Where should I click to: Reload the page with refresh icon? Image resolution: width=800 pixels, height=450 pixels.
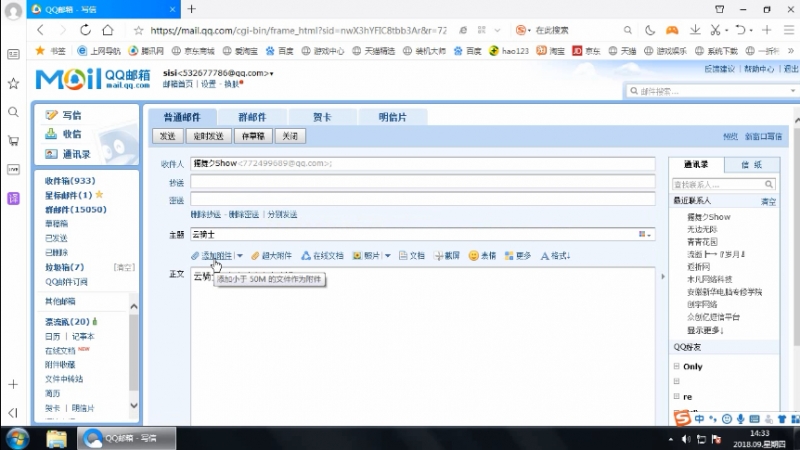coord(85,30)
